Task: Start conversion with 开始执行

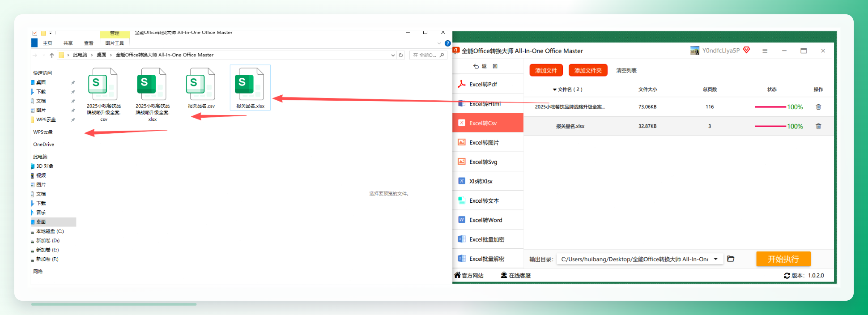Action: [783, 259]
